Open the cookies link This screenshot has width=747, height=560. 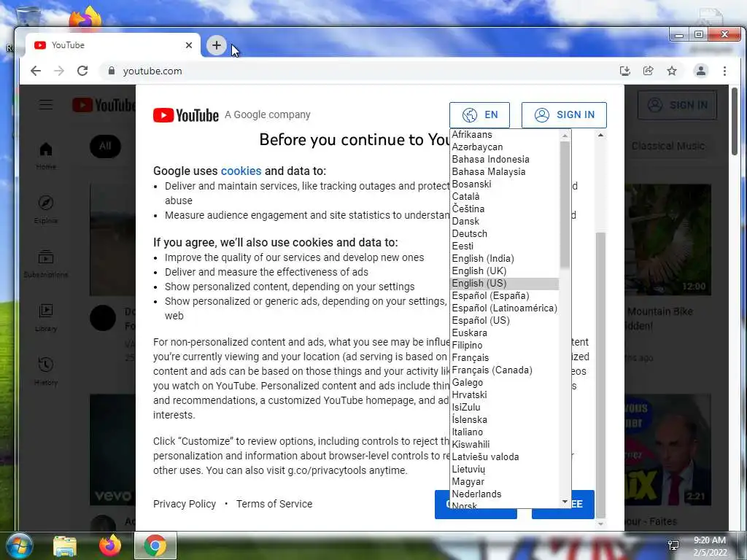(241, 171)
